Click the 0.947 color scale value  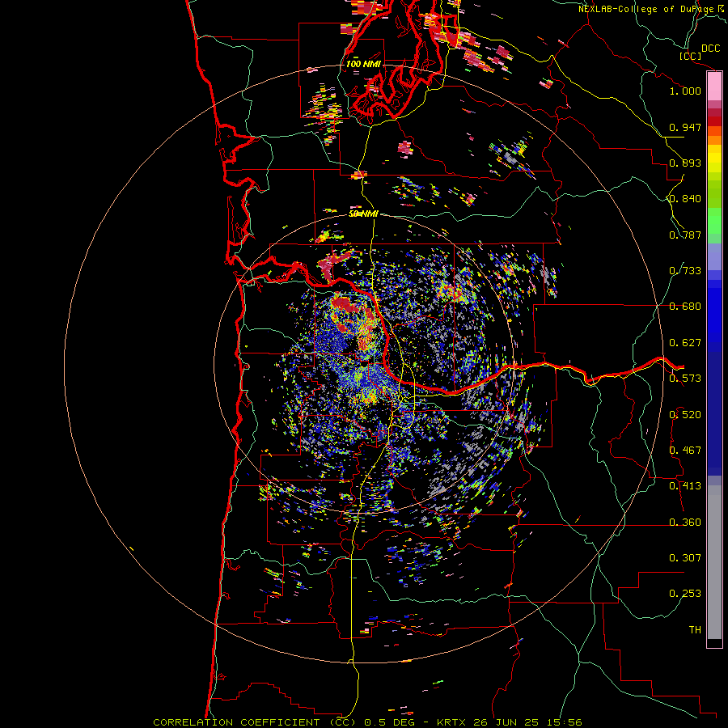pyautogui.click(x=685, y=127)
